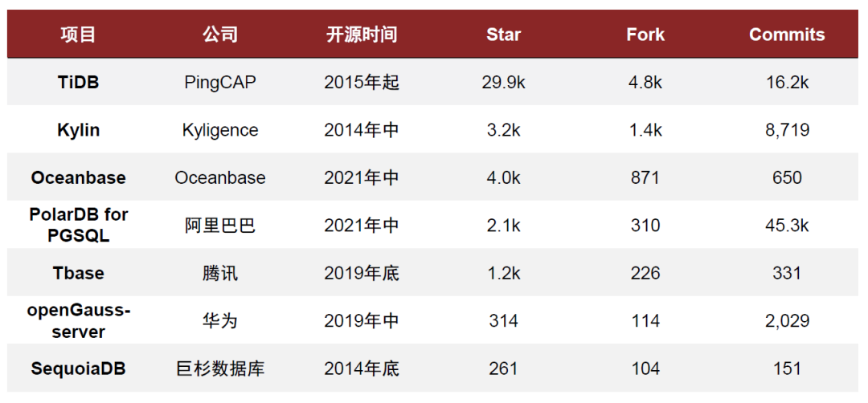Click the openGauss-server project cell
The image size is (868, 403).
[78, 320]
